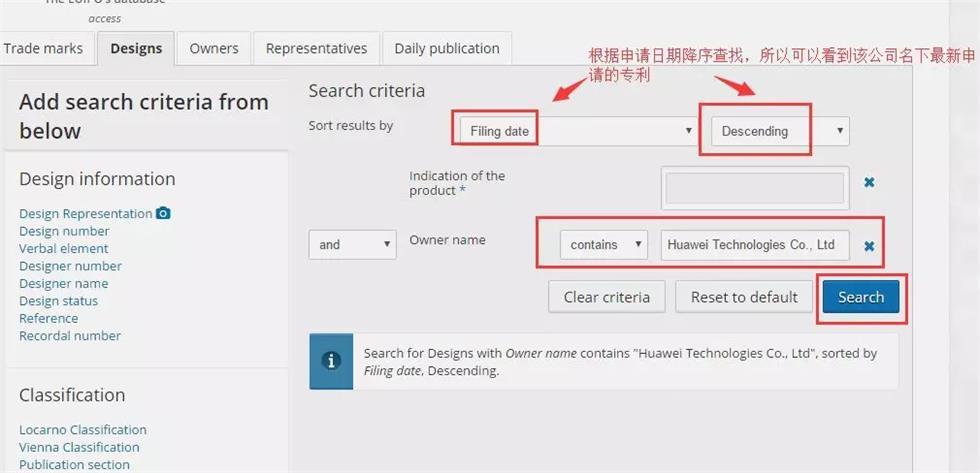Click the Clear criteria button
The height and width of the screenshot is (473, 980).
pyautogui.click(x=607, y=297)
